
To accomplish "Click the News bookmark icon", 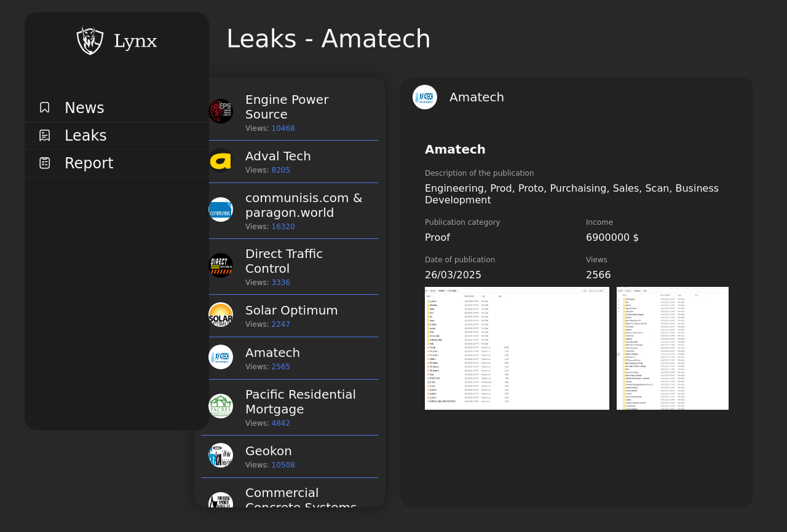I will point(45,108).
